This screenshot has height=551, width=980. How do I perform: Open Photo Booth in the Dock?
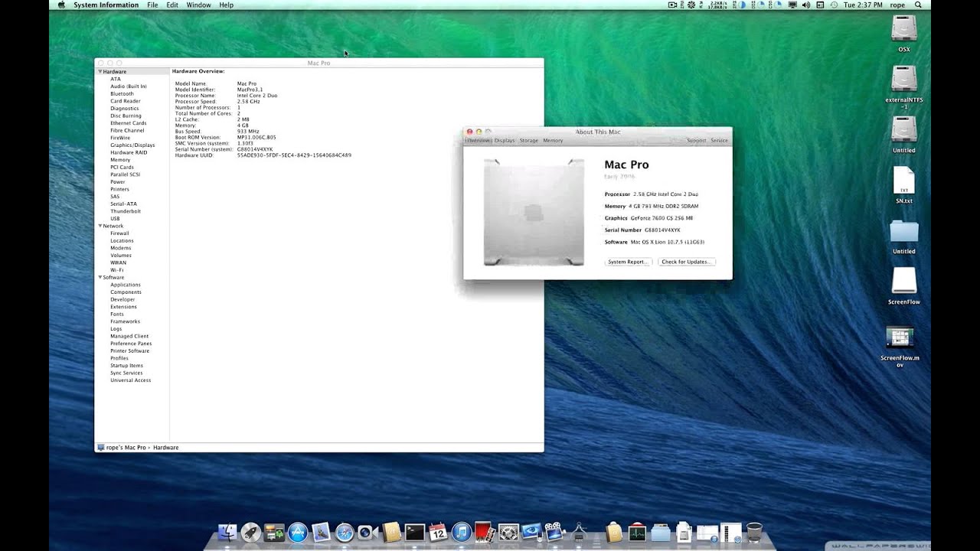(485, 532)
